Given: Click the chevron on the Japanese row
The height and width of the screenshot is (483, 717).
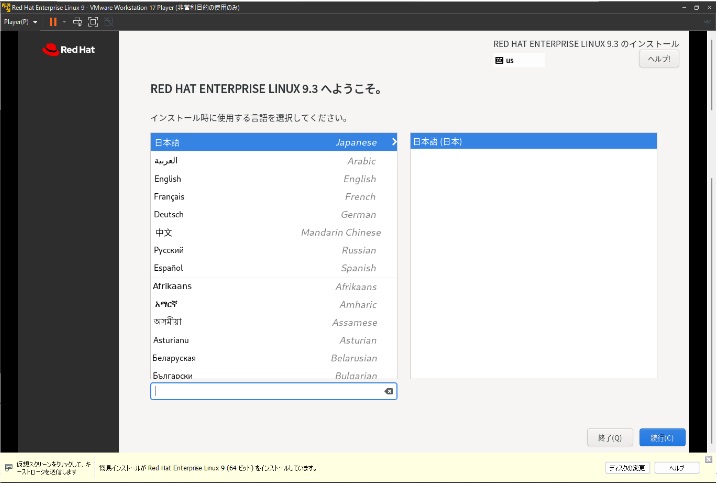Looking at the screenshot, I should click(x=394, y=142).
